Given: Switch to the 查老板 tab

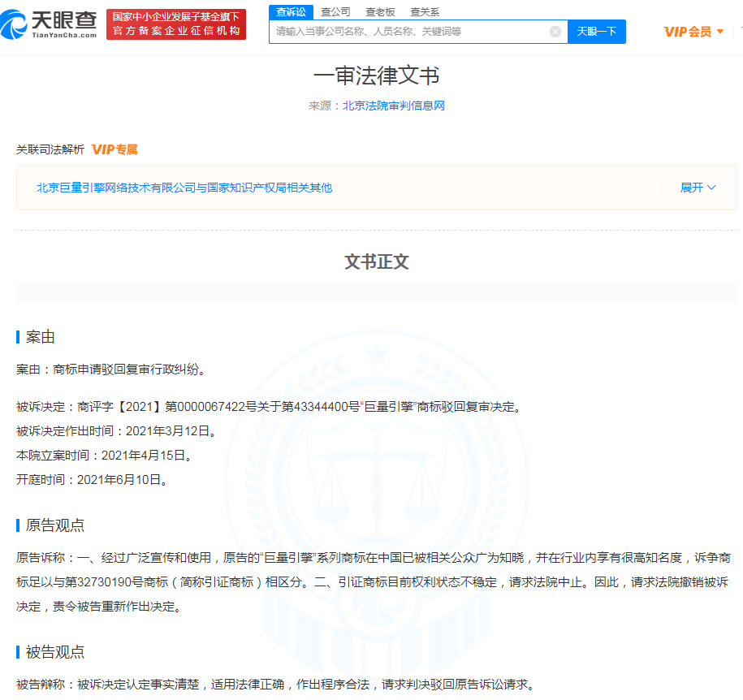Looking at the screenshot, I should [x=380, y=11].
